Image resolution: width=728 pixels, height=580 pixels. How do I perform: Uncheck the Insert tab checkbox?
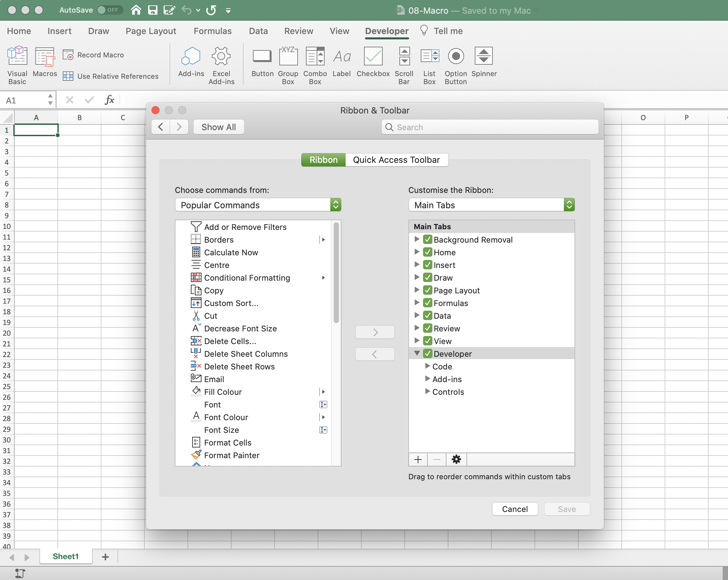point(427,265)
